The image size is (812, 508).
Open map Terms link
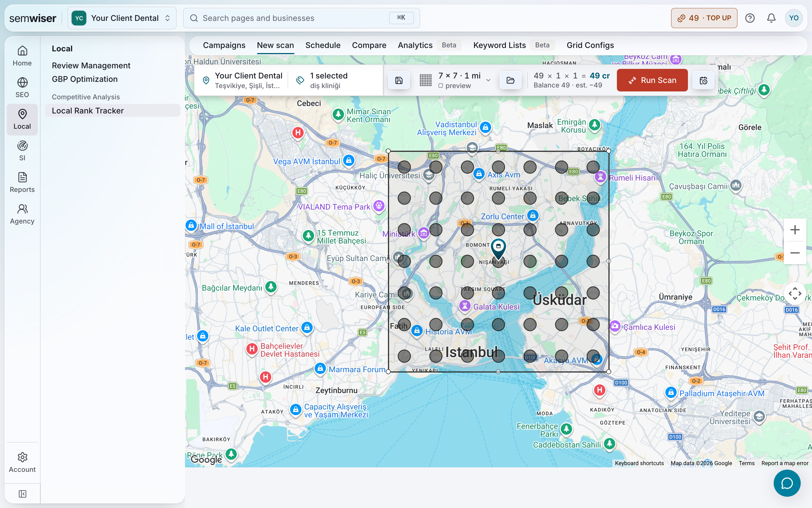[x=747, y=463]
